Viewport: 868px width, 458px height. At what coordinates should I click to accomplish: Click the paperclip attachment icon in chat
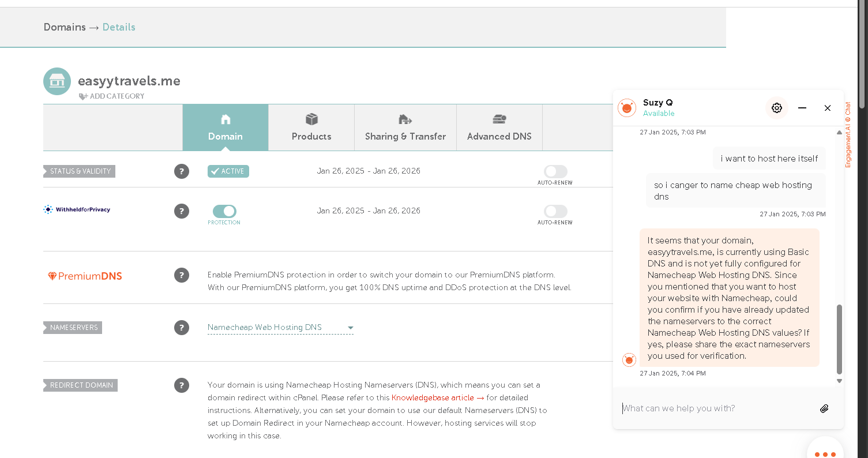click(824, 408)
